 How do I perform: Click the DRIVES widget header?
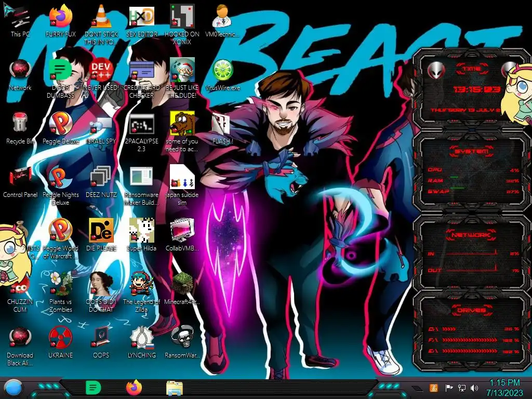471,310
